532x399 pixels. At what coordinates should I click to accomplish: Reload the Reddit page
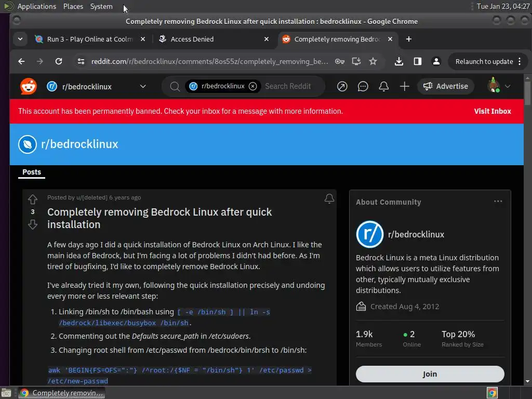59,61
